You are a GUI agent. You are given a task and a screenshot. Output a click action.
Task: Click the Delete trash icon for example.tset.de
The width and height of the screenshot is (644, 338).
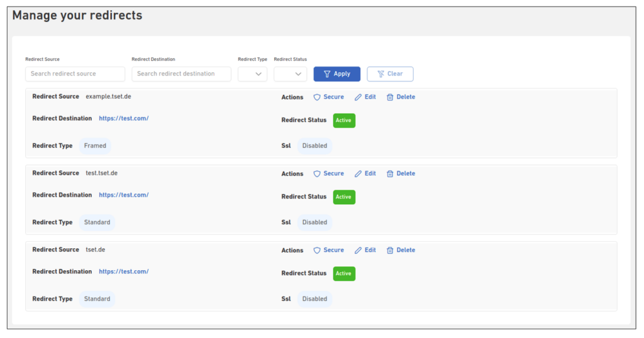(390, 97)
